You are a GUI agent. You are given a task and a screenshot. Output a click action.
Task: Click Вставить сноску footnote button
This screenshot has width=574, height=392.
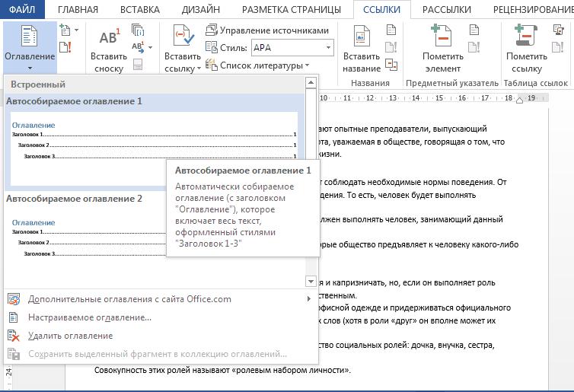point(108,49)
